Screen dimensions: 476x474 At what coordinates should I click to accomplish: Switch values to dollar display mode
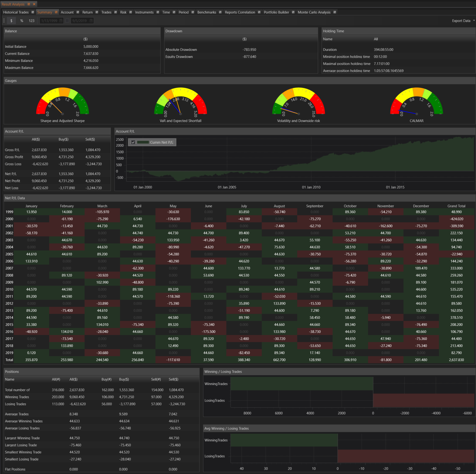[11, 21]
